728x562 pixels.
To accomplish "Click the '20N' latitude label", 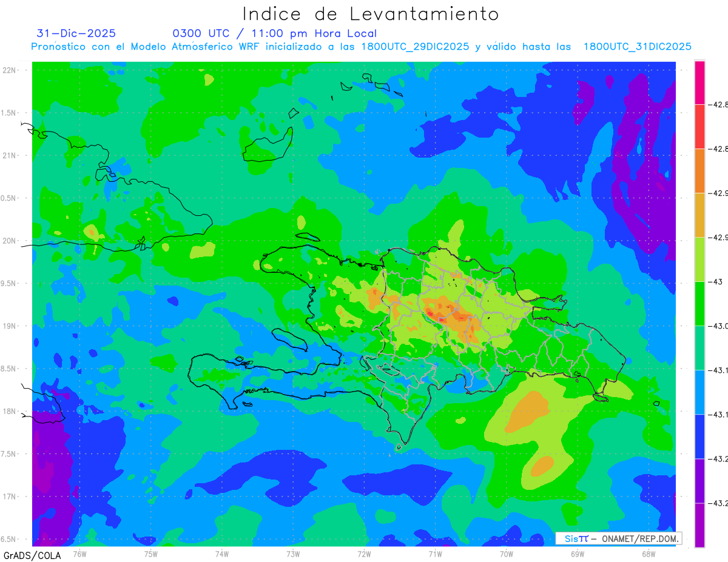I will pos(10,241).
